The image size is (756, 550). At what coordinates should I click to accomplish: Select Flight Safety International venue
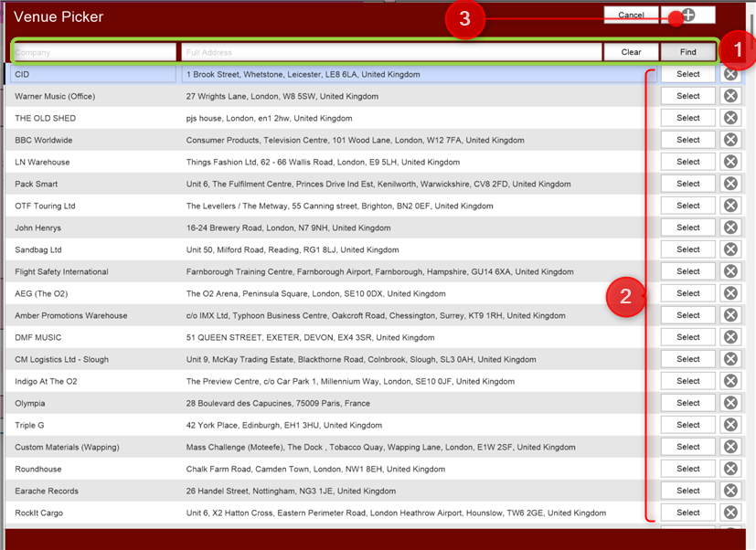pos(688,271)
